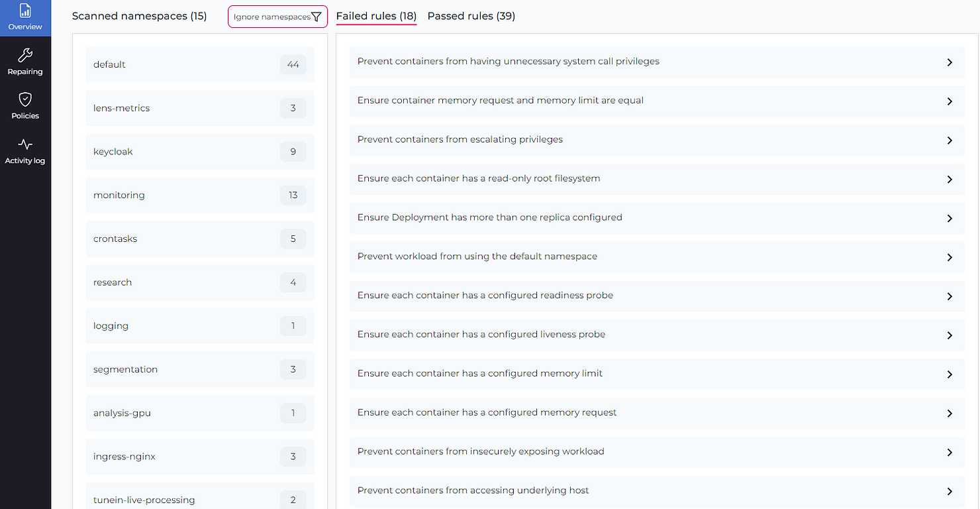This screenshot has width=980, height=509.
Task: Expand insecurely exposing workload rule chevron
Action: coord(950,452)
